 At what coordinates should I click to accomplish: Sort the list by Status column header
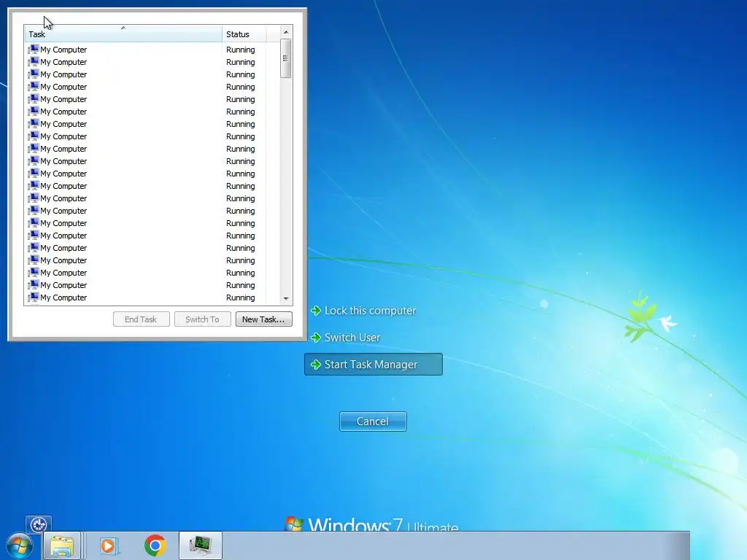pyautogui.click(x=244, y=34)
